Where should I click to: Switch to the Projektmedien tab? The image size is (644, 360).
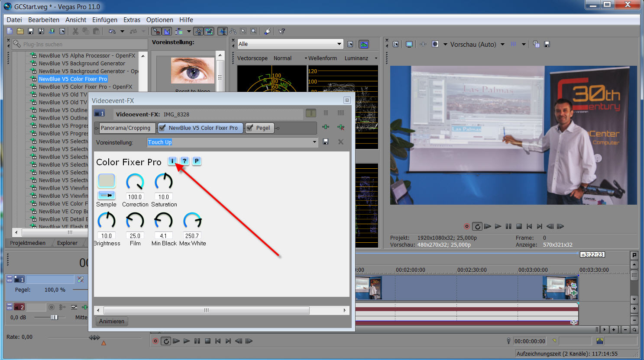point(28,243)
